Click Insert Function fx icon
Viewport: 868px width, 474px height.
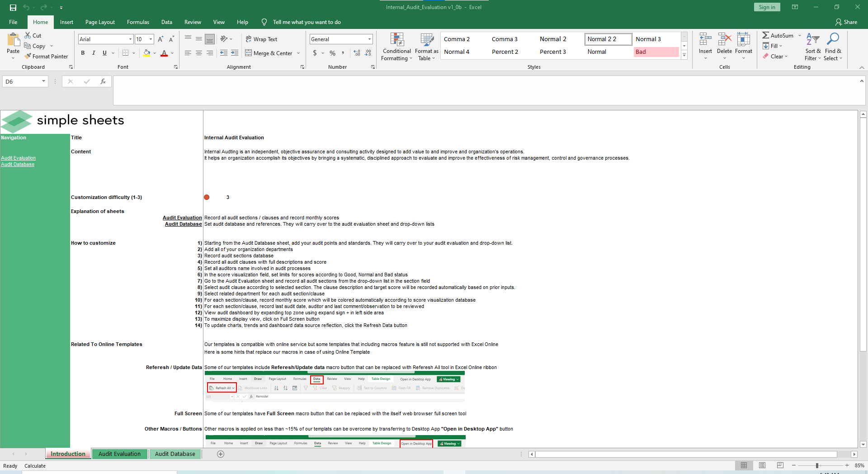point(103,81)
